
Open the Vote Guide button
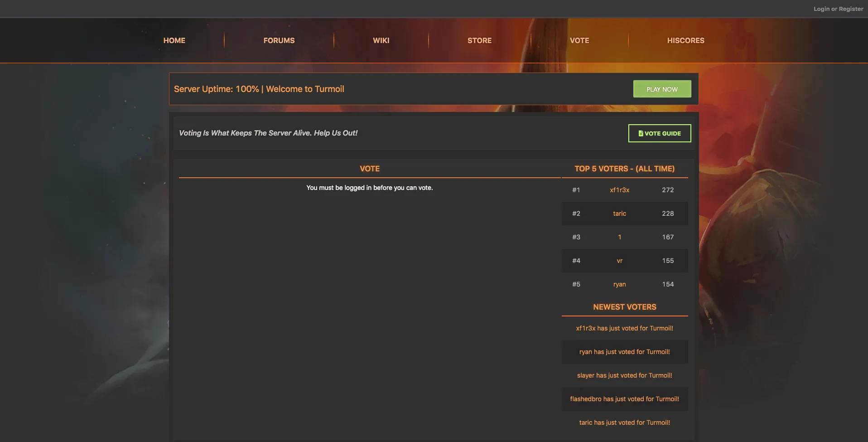[x=659, y=133]
